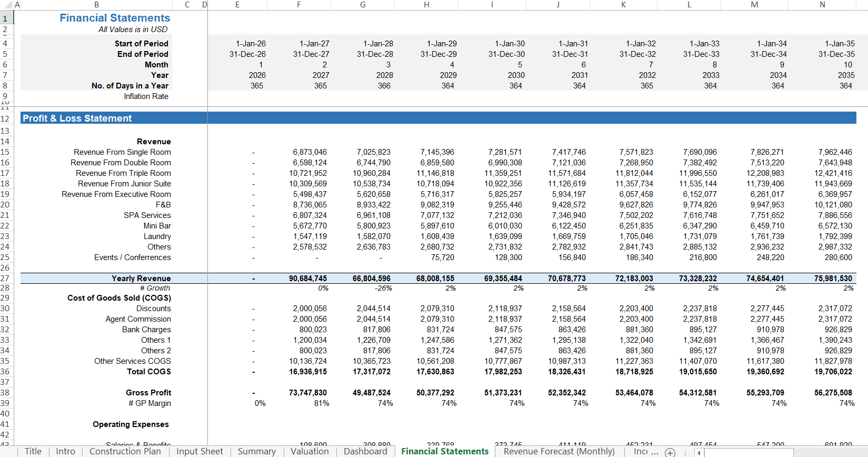
Task: Switch to the Summary sheet tab
Action: tap(257, 451)
